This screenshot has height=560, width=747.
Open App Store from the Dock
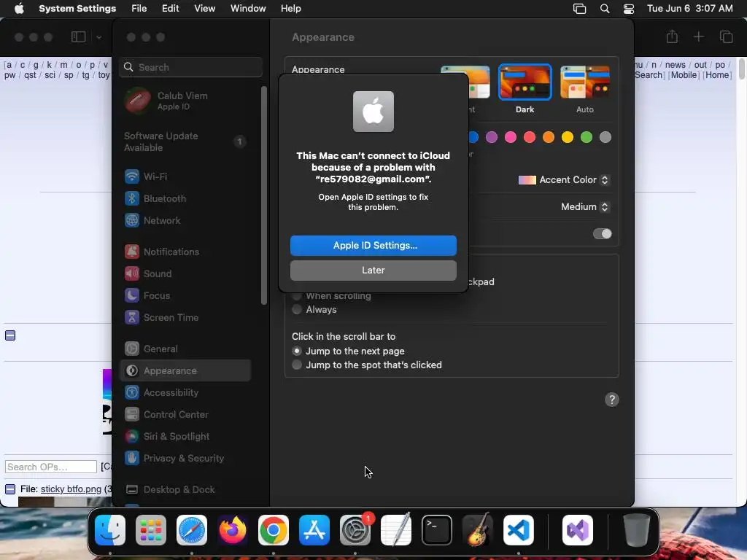click(x=314, y=530)
